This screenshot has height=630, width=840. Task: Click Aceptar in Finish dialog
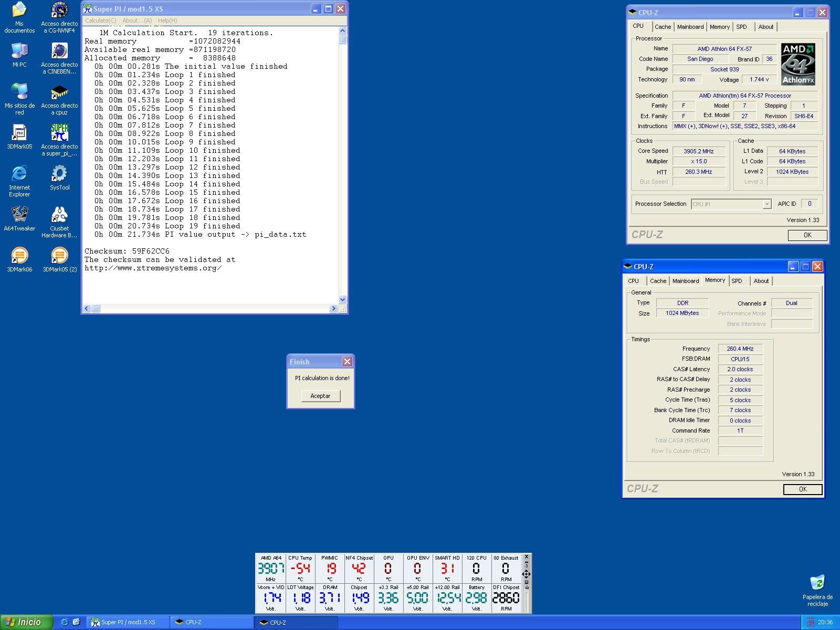[320, 396]
